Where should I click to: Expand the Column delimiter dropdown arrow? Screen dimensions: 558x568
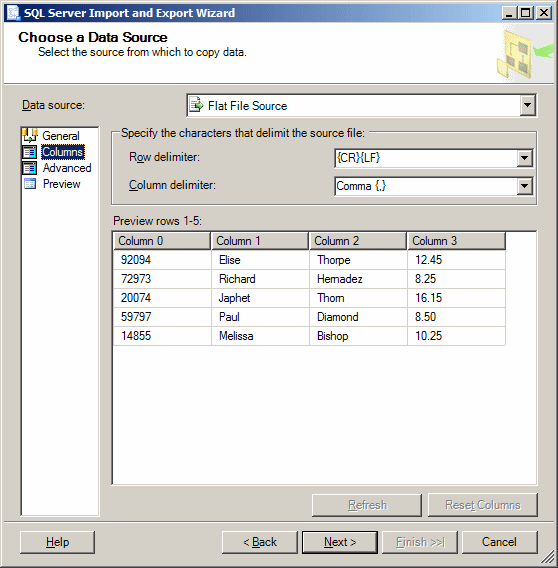(524, 186)
